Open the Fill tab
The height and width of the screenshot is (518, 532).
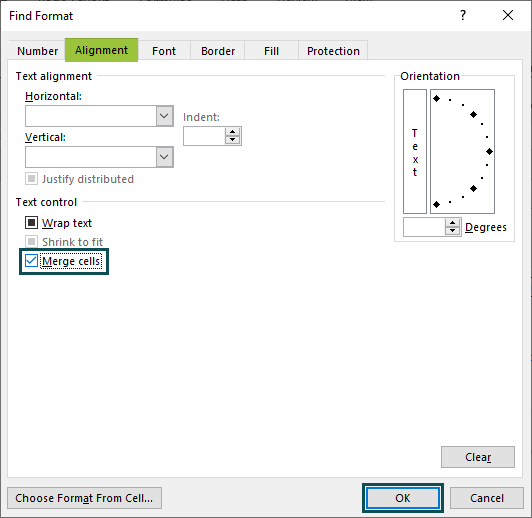coord(271,51)
